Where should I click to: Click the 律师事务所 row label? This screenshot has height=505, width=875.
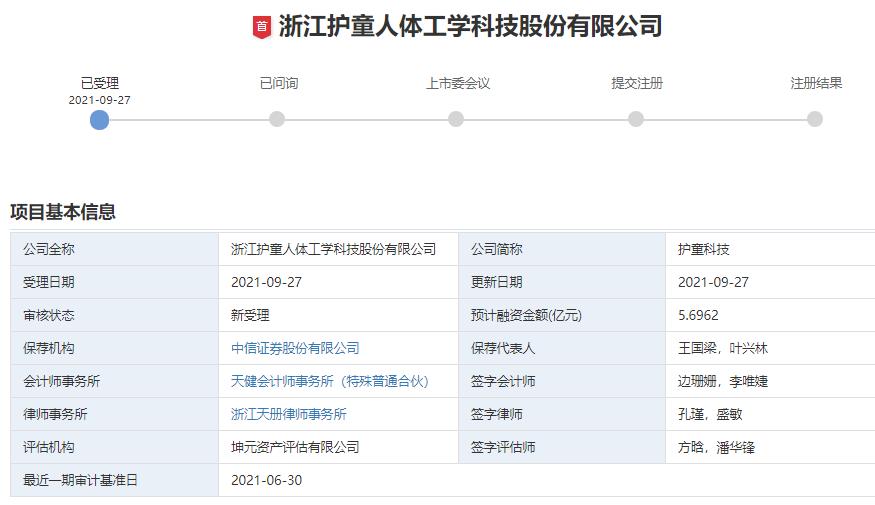(114, 414)
